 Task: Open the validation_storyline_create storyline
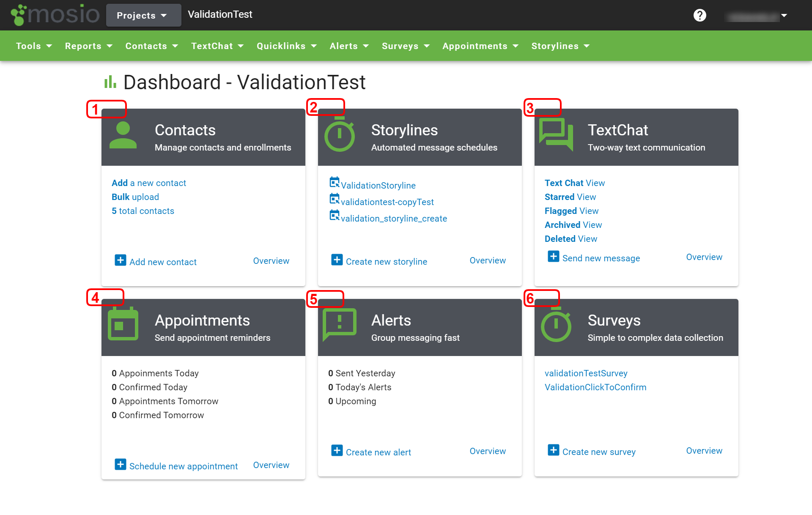point(394,219)
